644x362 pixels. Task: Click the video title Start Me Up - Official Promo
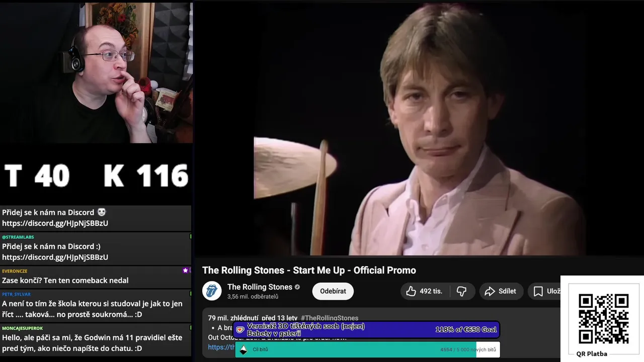click(x=309, y=270)
